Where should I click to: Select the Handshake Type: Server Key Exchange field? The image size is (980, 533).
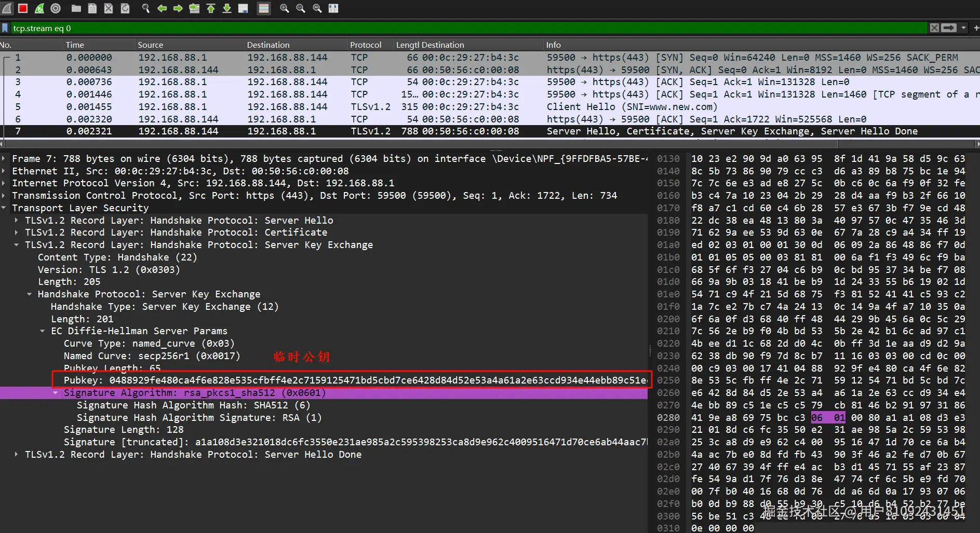[165, 307]
